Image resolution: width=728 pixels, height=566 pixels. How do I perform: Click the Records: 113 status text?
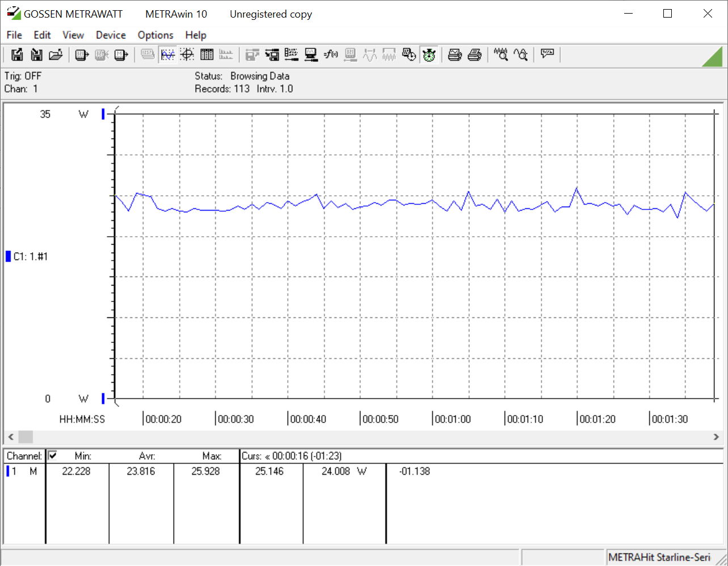(x=222, y=89)
